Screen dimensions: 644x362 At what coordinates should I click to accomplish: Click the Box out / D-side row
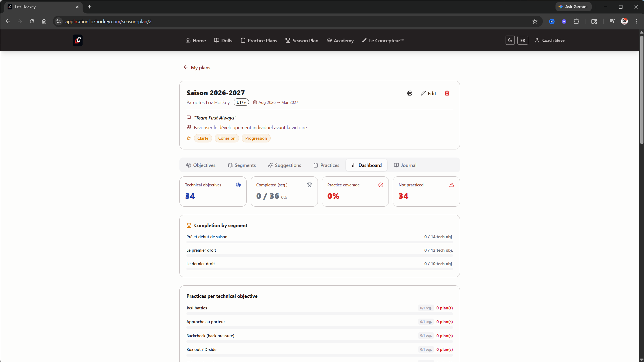click(319, 351)
